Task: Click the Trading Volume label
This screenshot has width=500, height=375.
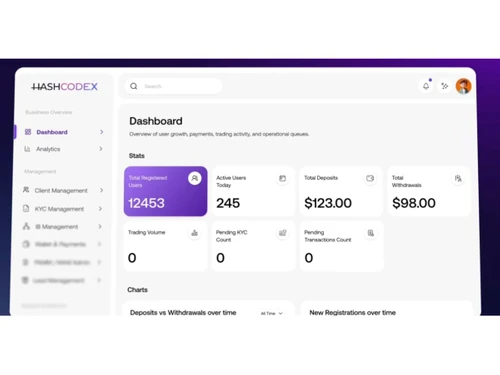Action: (x=147, y=232)
